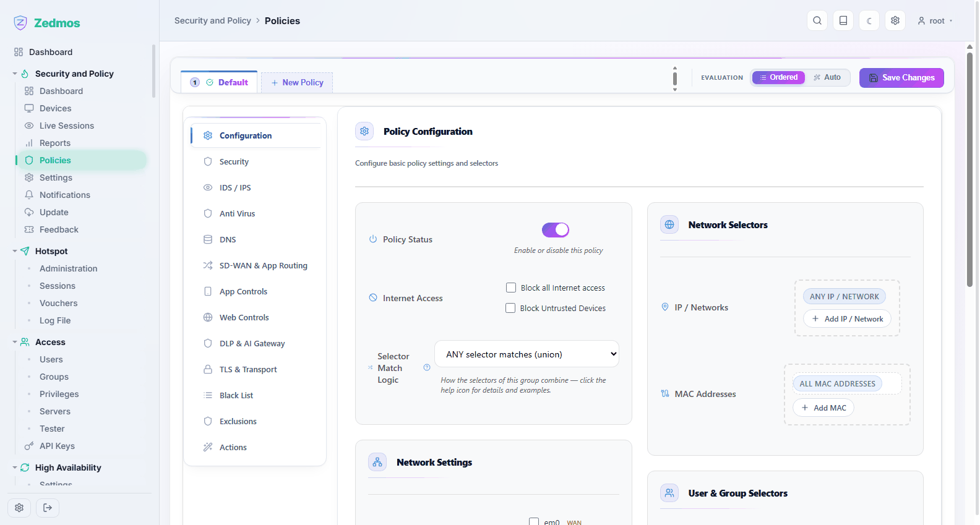Click the Devices monitor icon in sidebar

(x=29, y=108)
